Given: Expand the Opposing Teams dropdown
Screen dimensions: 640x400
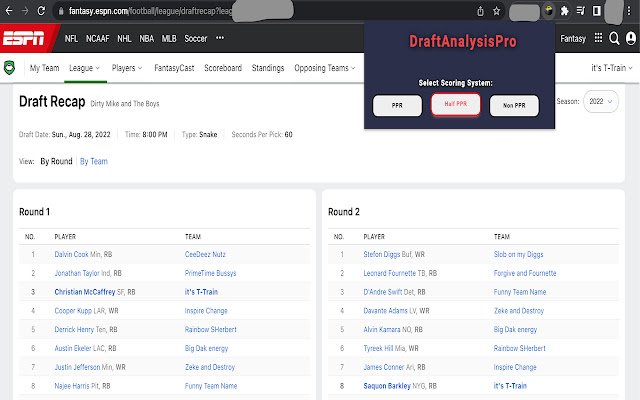Looking at the screenshot, I should (x=325, y=68).
